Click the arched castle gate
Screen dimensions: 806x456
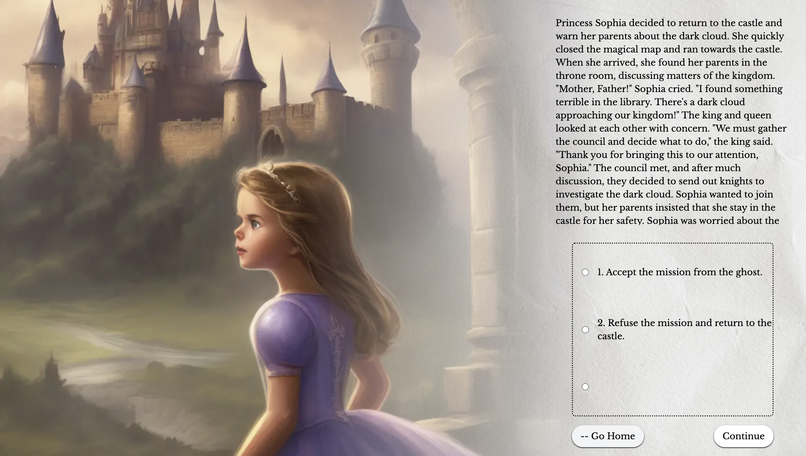[271, 140]
